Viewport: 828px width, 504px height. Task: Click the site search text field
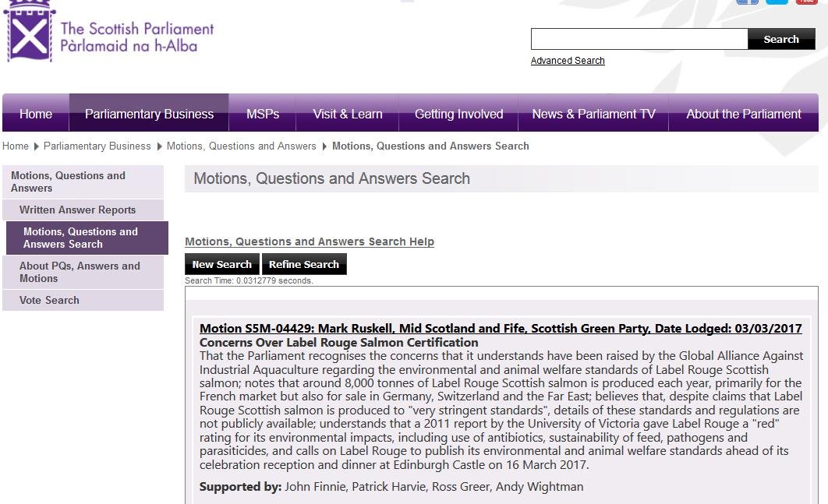point(639,39)
